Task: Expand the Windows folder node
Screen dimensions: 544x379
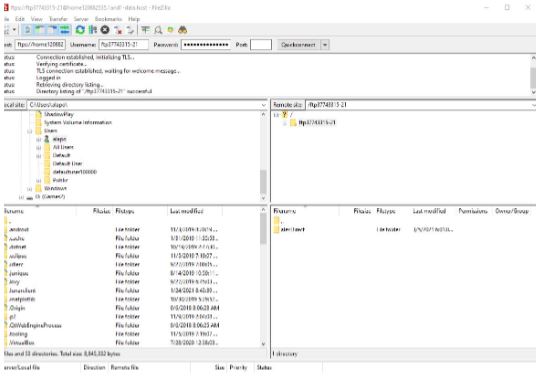Action: coord(29,189)
